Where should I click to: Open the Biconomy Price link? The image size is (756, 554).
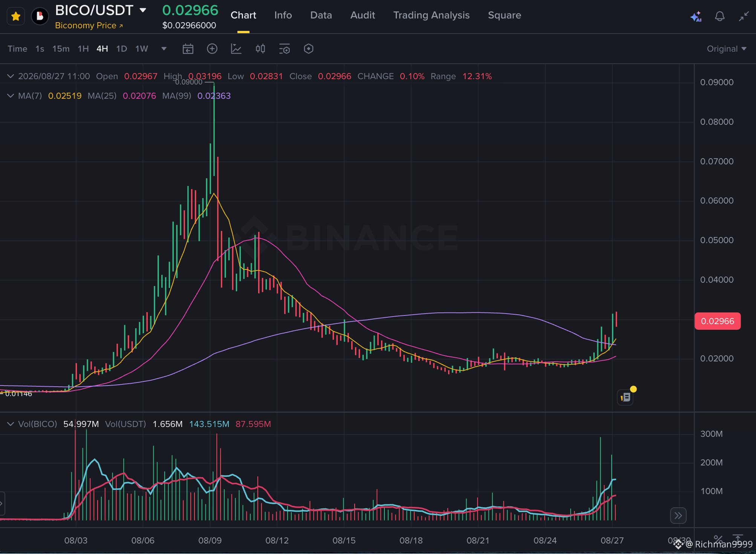click(x=89, y=25)
